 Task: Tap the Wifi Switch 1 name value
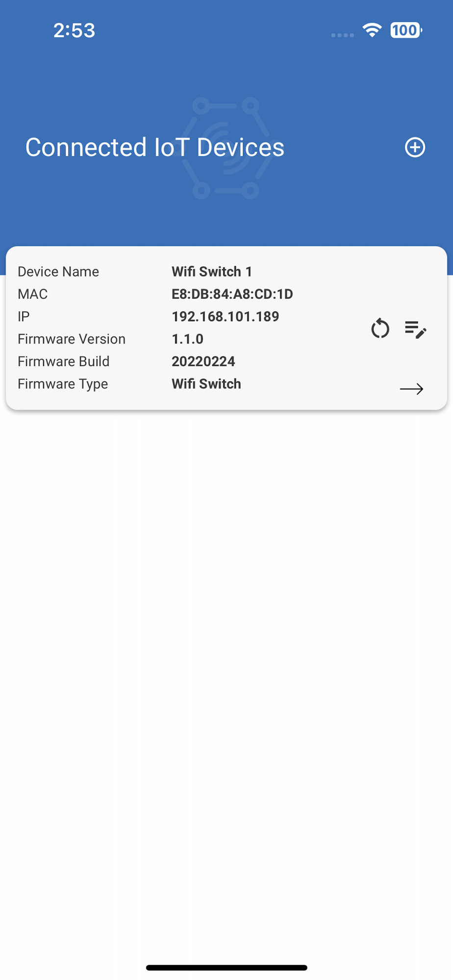[x=212, y=271]
